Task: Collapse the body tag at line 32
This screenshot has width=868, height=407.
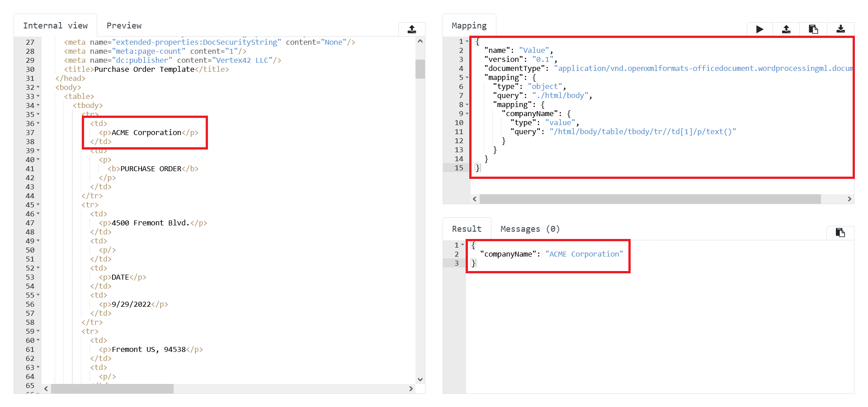Action: (38, 87)
